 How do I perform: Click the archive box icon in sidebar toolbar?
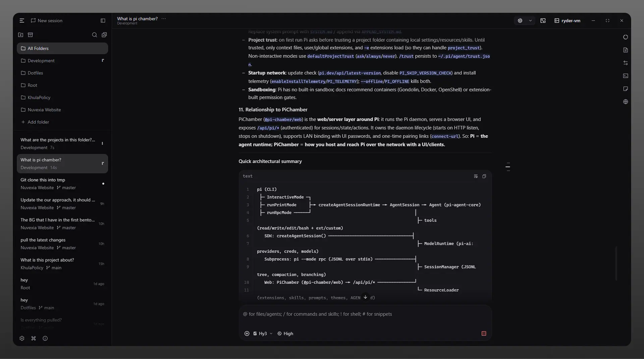click(30, 35)
